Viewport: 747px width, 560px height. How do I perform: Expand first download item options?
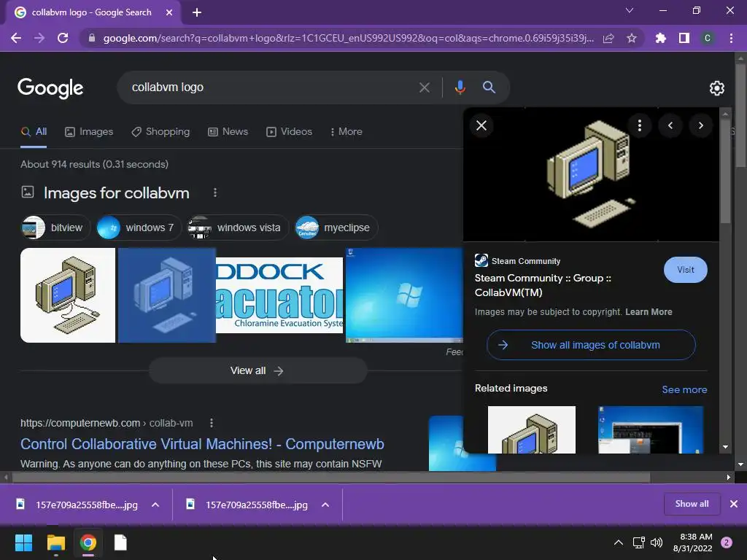[155, 505]
